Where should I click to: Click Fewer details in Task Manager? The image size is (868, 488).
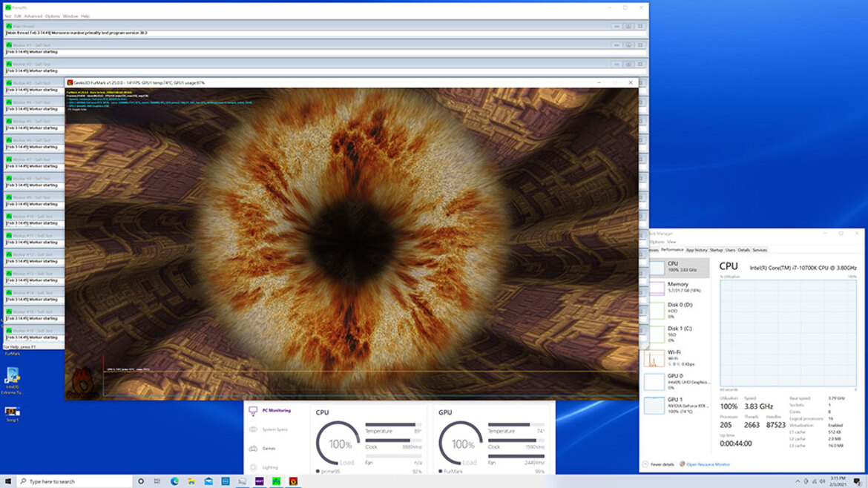tap(659, 464)
